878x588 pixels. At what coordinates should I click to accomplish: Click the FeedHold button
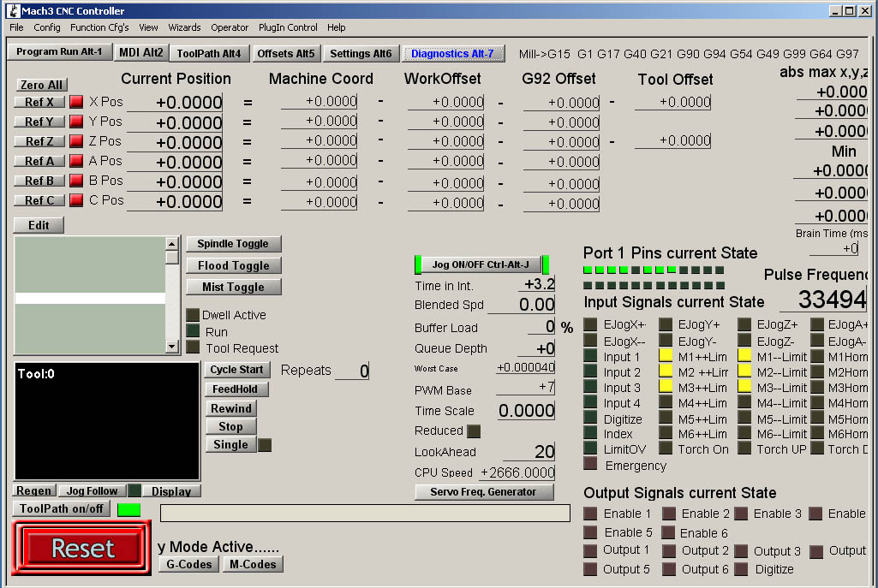(236, 389)
